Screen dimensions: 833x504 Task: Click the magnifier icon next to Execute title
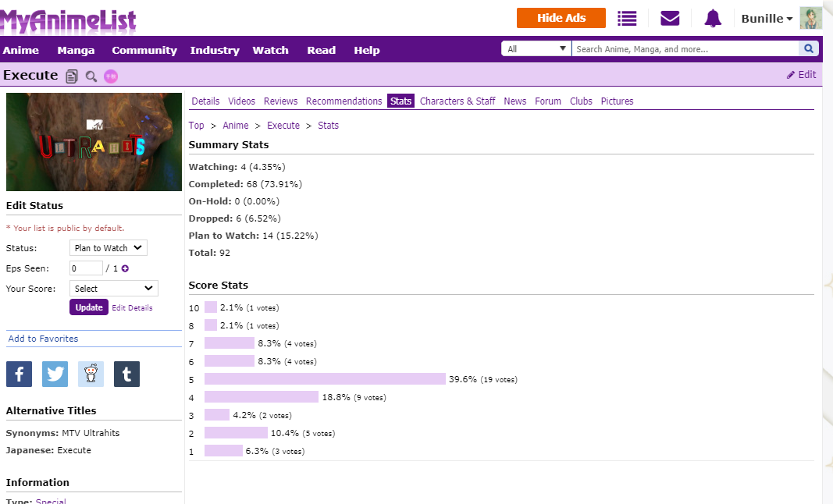[91, 76]
